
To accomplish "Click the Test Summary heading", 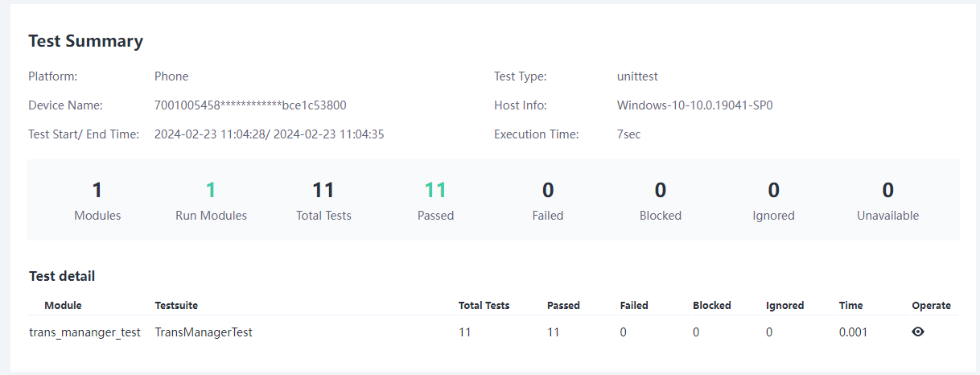I will pos(86,41).
